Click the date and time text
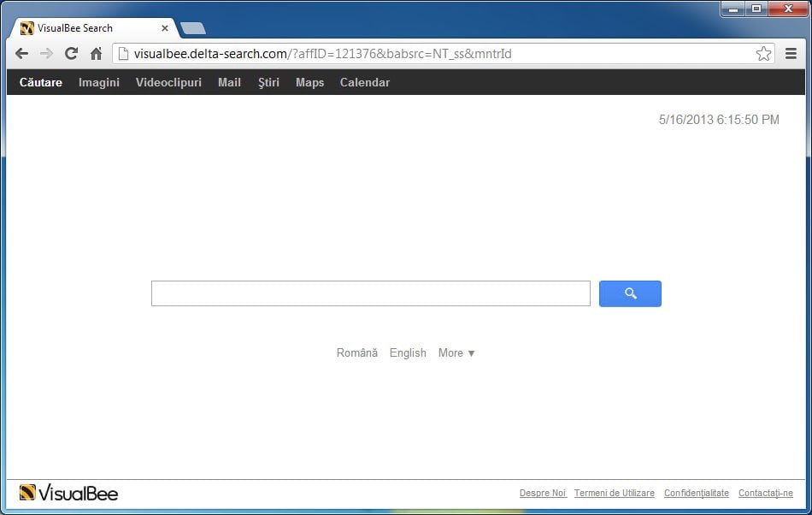The width and height of the screenshot is (812, 515). pos(719,120)
